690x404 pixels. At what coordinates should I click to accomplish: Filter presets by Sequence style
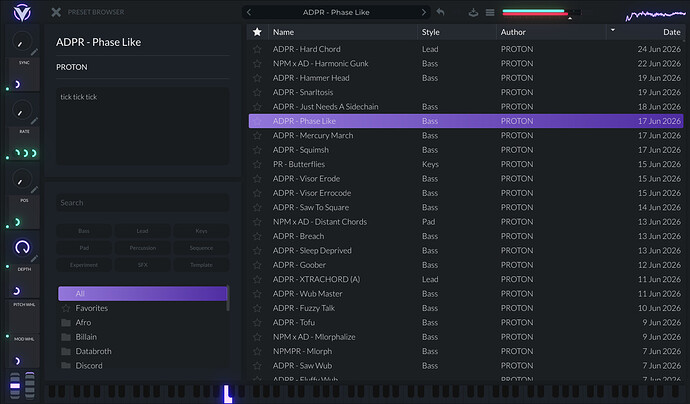click(x=202, y=248)
